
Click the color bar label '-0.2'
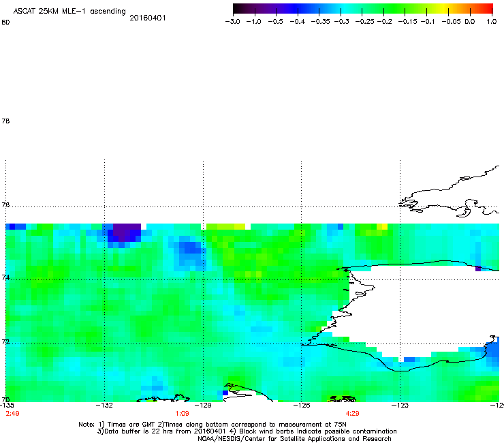[x=384, y=22]
